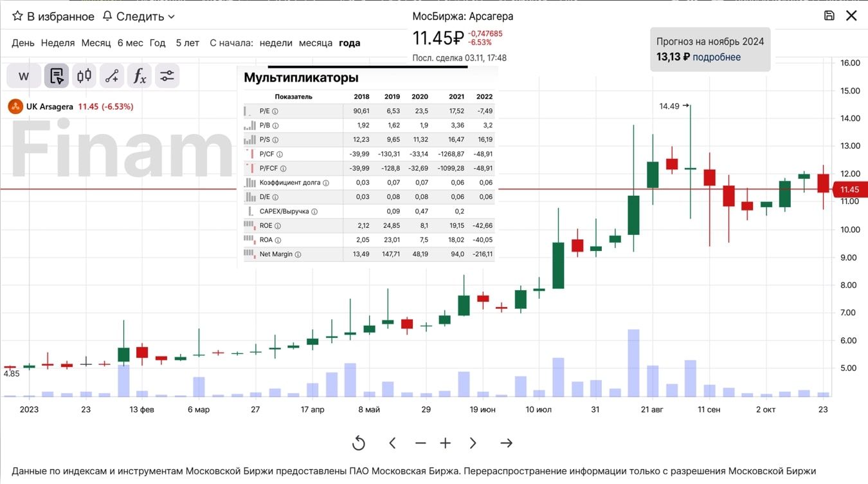
Task: Open the W weekly interval selector
Action: [x=24, y=76]
